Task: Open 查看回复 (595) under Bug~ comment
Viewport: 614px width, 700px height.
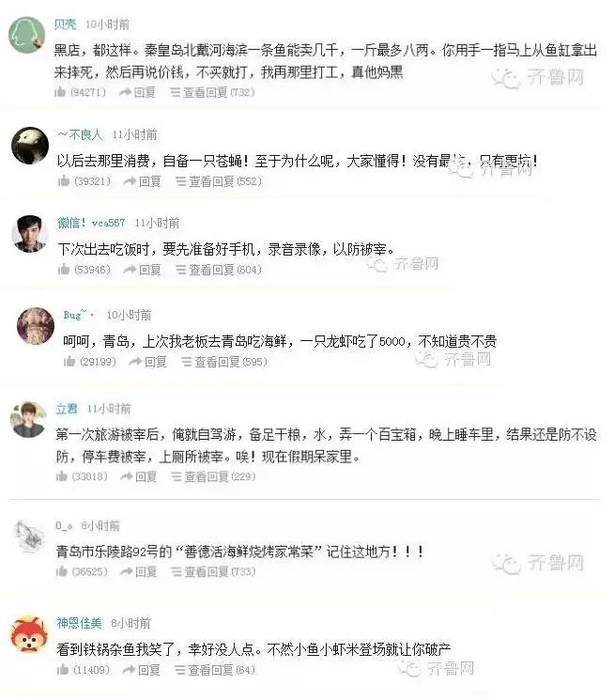Action: (224, 361)
